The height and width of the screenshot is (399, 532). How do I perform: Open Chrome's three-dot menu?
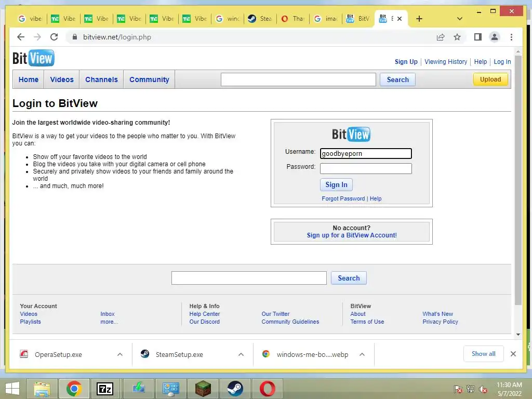pyautogui.click(x=511, y=37)
